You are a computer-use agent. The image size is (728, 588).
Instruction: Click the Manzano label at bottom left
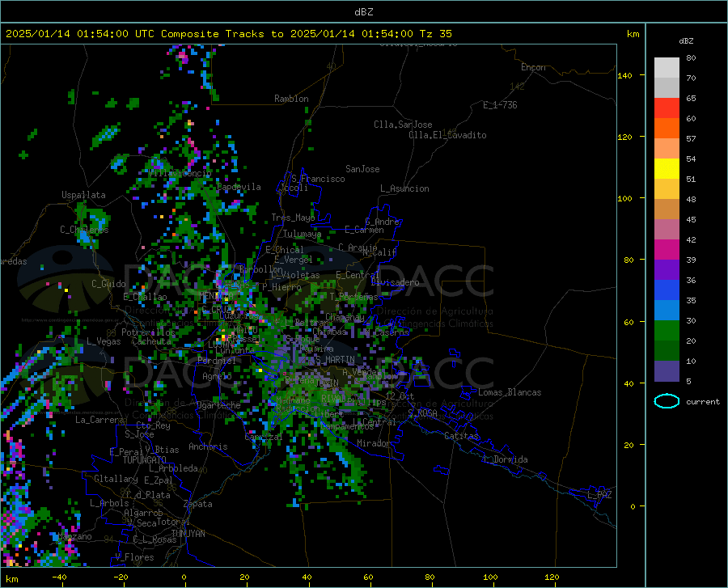pyautogui.click(x=74, y=536)
